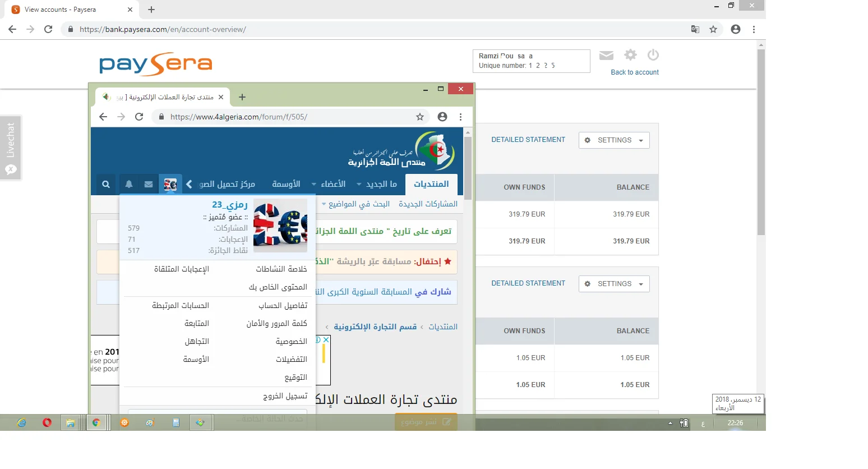Click the forum notifications bell icon

tap(129, 184)
